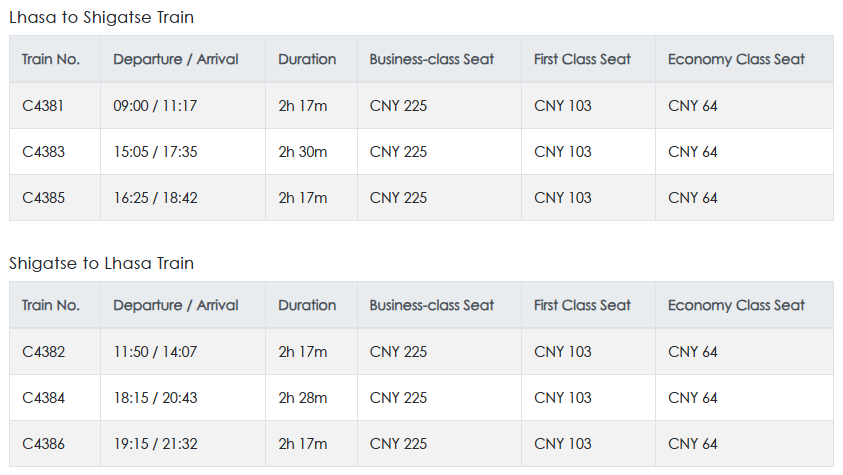Click train number C4384 cell
The width and height of the screenshot is (843, 475).
[x=44, y=398]
